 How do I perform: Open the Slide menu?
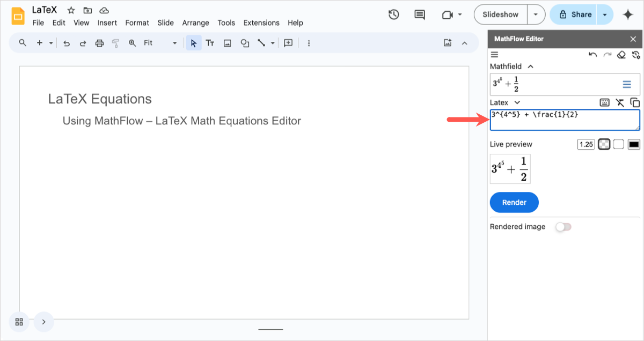pyautogui.click(x=166, y=23)
